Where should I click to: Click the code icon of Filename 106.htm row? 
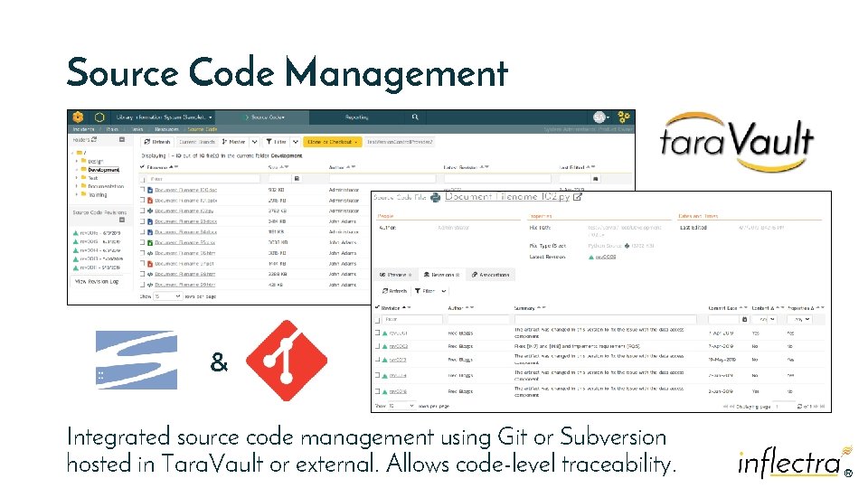click(150, 253)
